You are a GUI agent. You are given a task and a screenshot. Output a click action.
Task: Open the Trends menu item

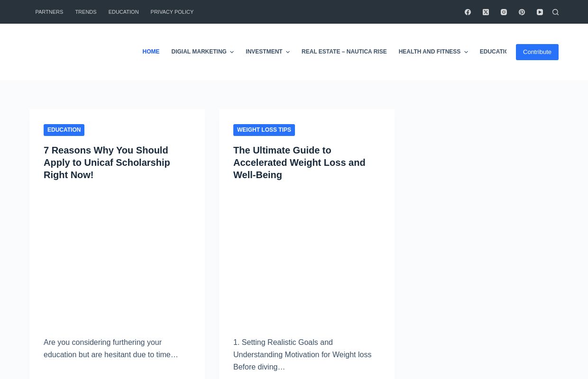[85, 12]
